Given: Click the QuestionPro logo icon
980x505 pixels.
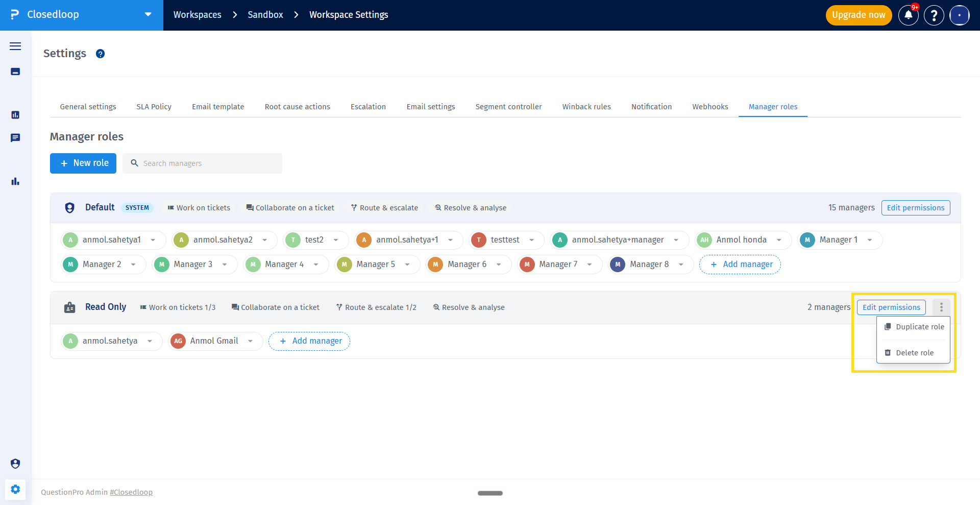Looking at the screenshot, I should coord(15,15).
